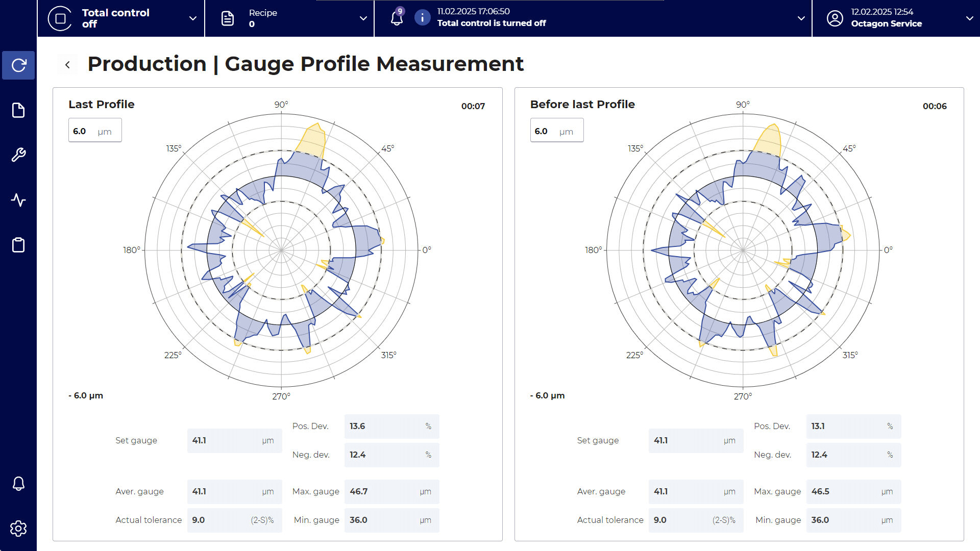Click the notification bell with badge 9
980x551 pixels.
[x=397, y=18]
